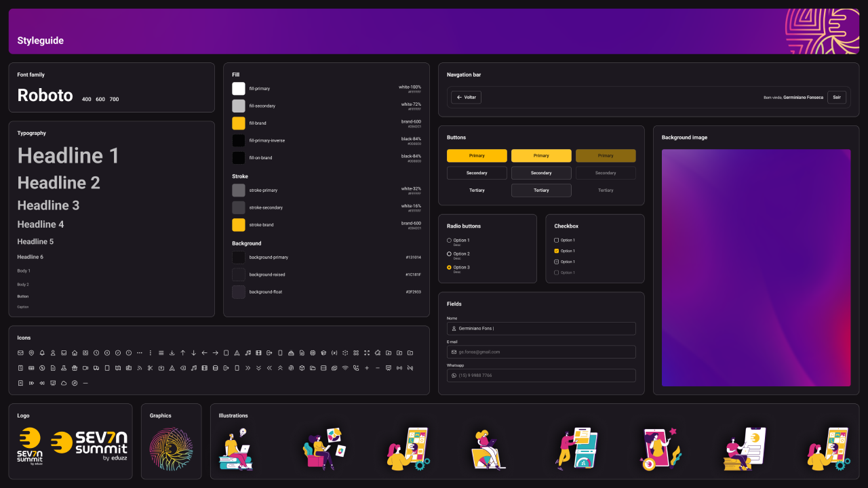Focus the E-mail input field
Screen dimensions: 868x488
click(x=541, y=352)
